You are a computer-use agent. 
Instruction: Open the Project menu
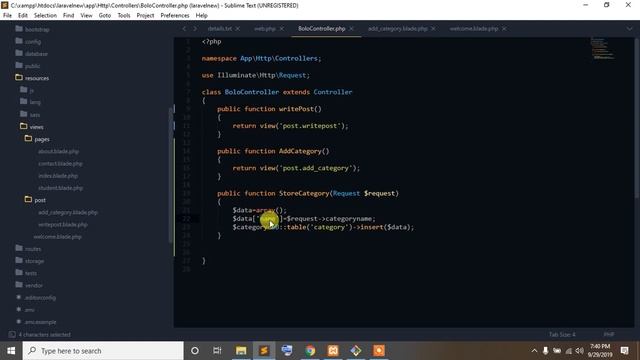(x=145, y=16)
